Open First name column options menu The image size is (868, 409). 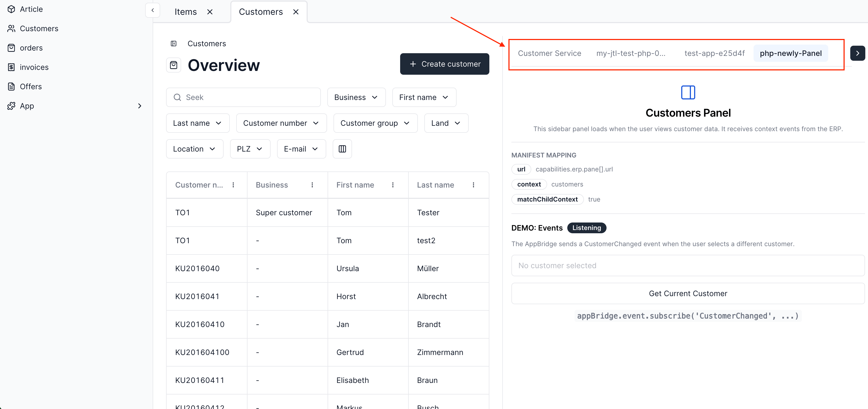(x=393, y=185)
